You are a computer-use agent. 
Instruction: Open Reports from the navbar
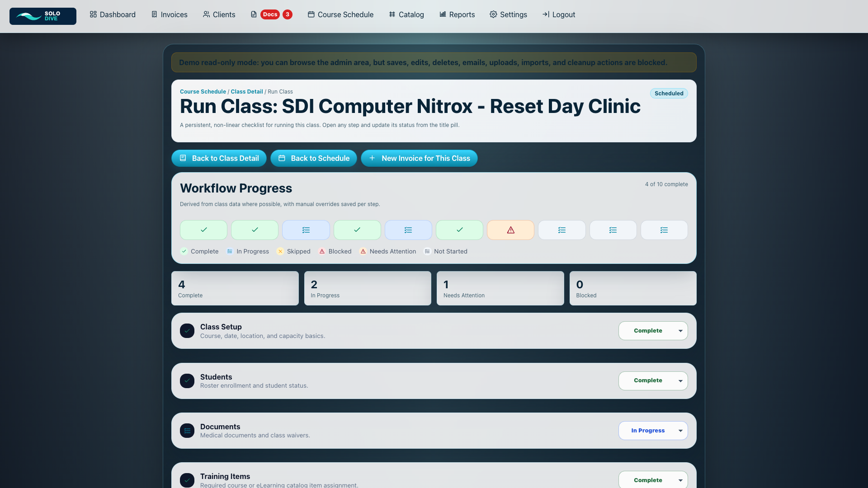click(457, 14)
